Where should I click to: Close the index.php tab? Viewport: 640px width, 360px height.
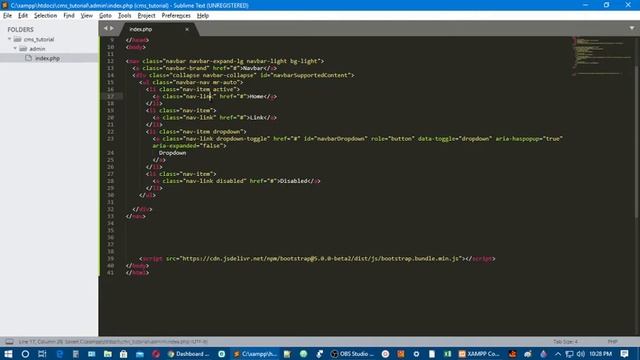187,29
